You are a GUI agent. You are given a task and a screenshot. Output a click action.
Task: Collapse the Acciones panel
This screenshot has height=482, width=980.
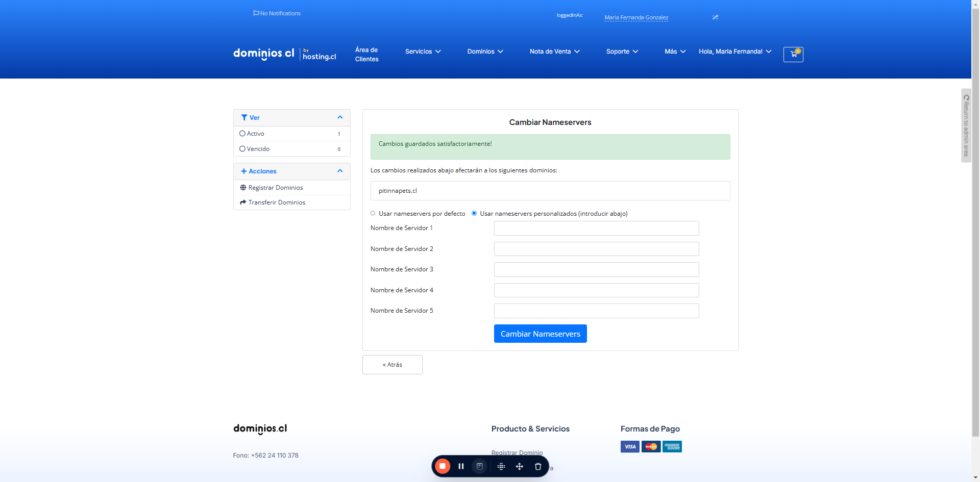pos(340,171)
